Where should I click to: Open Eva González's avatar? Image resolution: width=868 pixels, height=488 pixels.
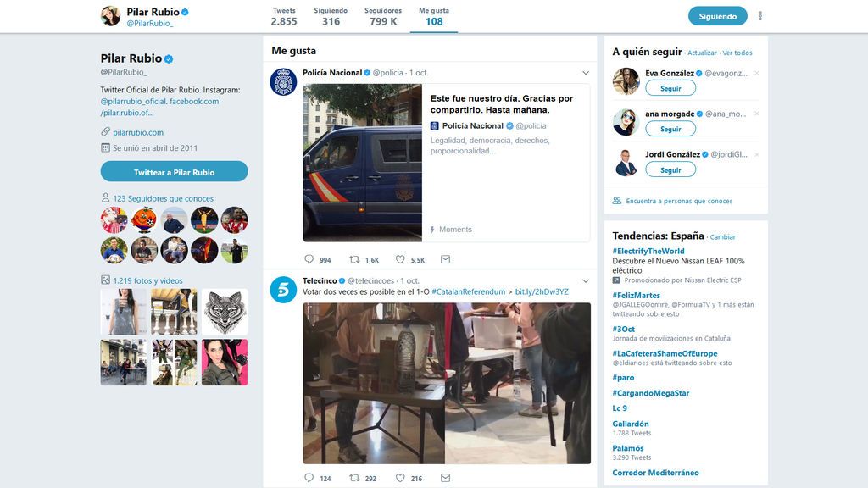[626, 81]
